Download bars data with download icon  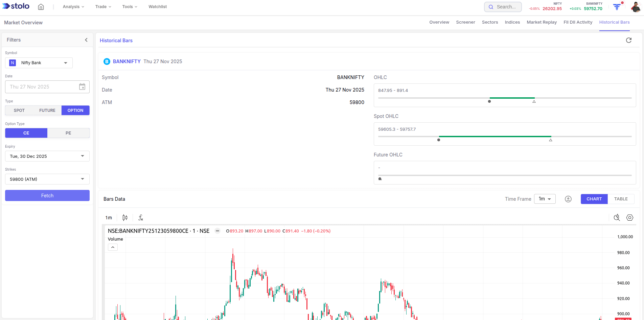(x=568, y=199)
